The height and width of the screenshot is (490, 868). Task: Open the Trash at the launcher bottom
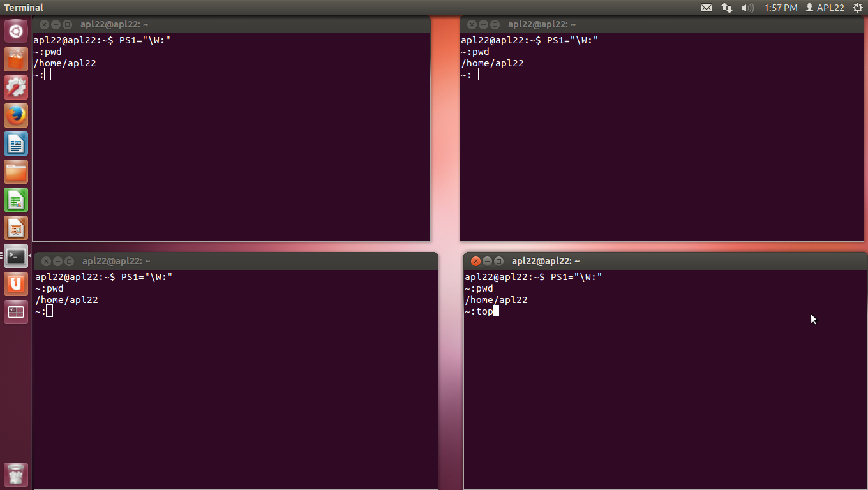[16, 475]
